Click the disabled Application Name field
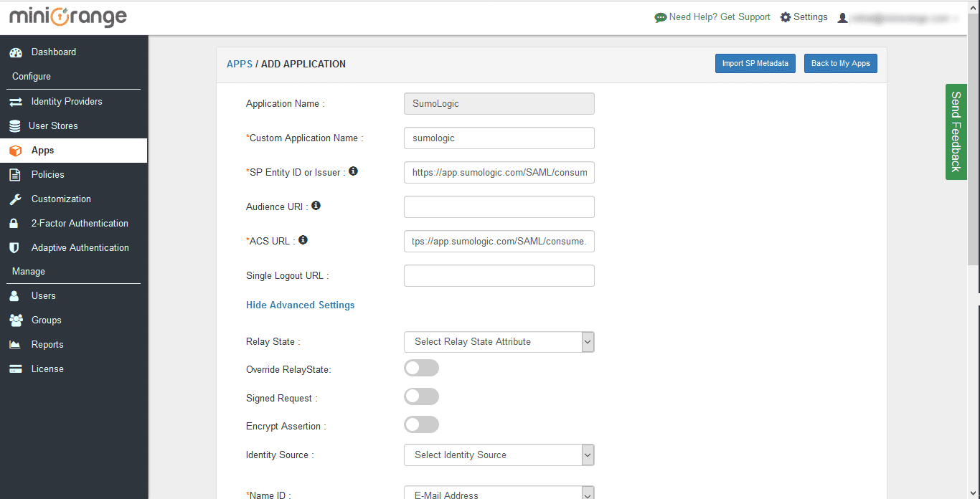The width and height of the screenshot is (980, 499). click(x=499, y=104)
